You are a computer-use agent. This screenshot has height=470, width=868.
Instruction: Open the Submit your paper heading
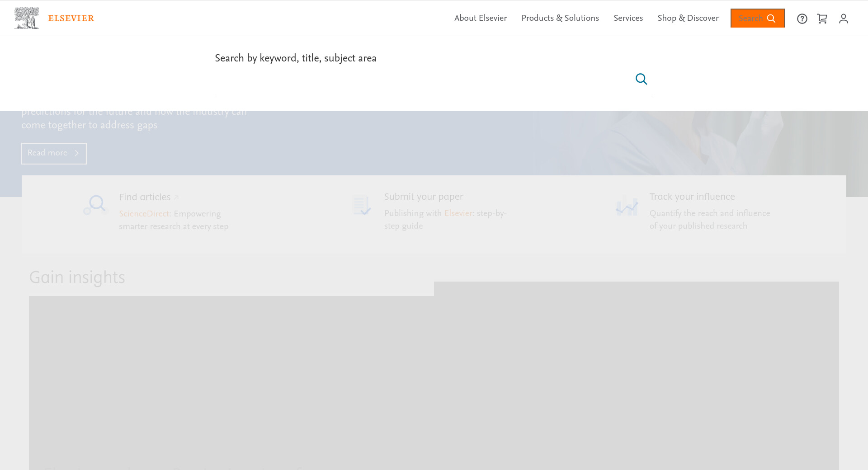[x=424, y=197]
